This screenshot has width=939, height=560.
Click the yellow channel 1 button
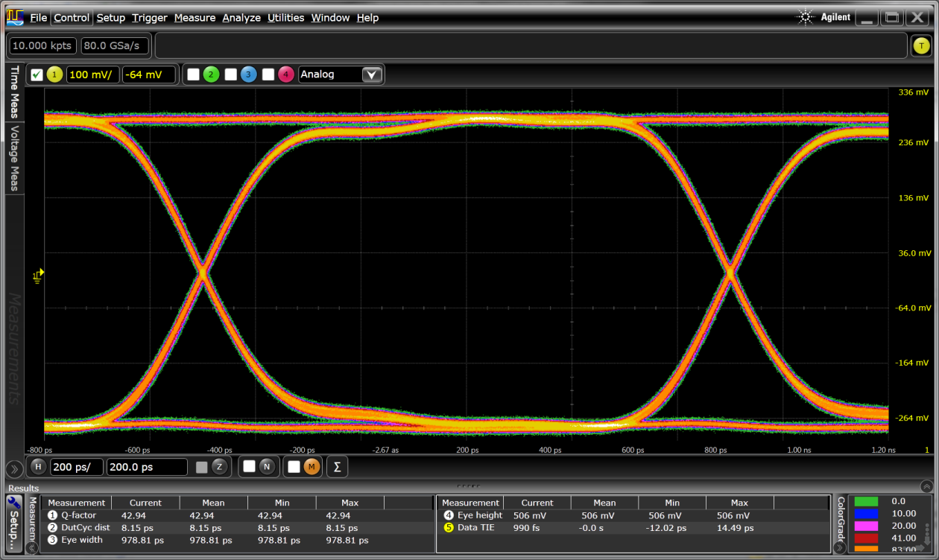pos(54,74)
